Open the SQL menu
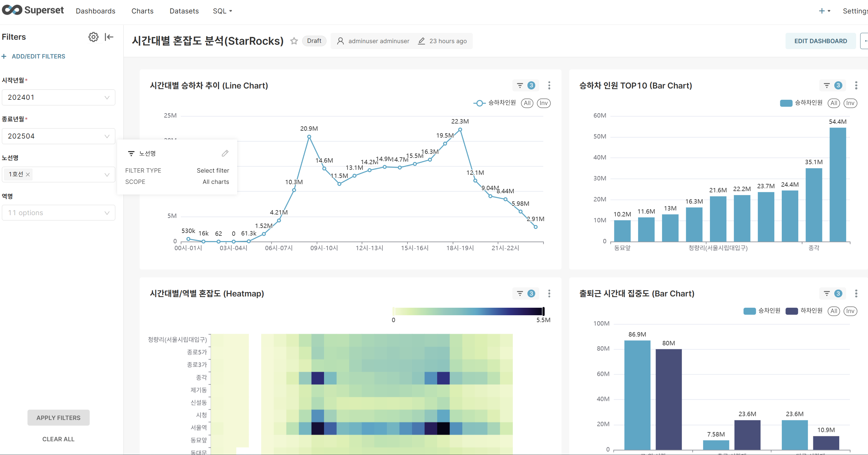This screenshot has width=868, height=455. point(222,11)
